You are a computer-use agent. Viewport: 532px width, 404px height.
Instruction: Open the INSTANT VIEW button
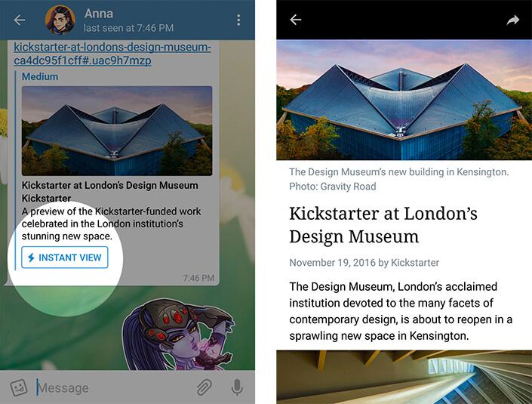coord(65,258)
